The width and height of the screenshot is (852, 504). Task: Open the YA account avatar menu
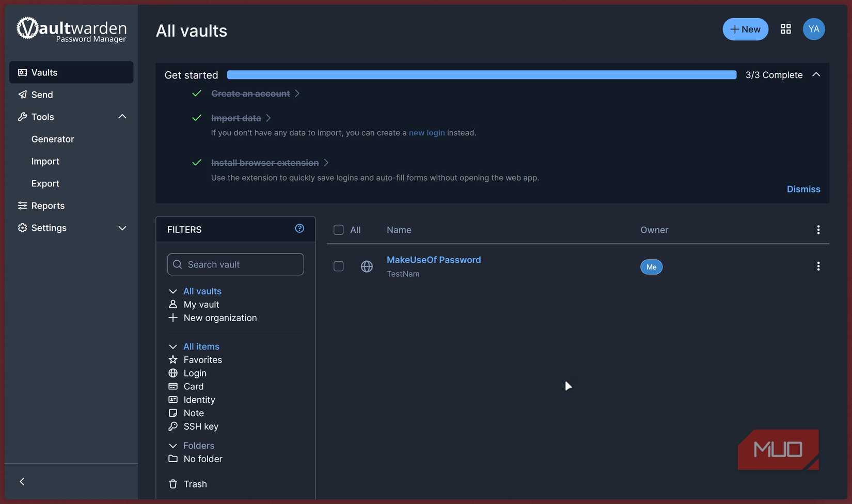point(813,29)
